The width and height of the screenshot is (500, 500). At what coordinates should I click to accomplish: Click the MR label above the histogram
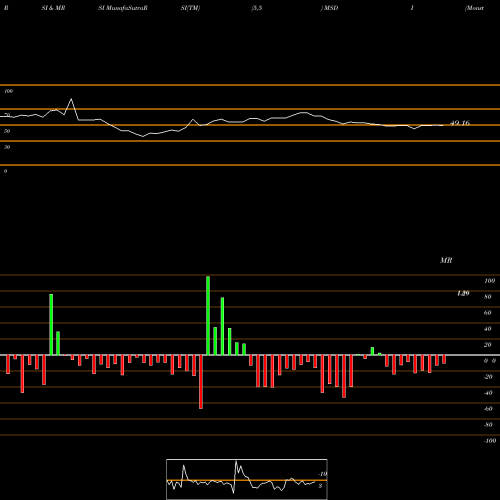446,260
